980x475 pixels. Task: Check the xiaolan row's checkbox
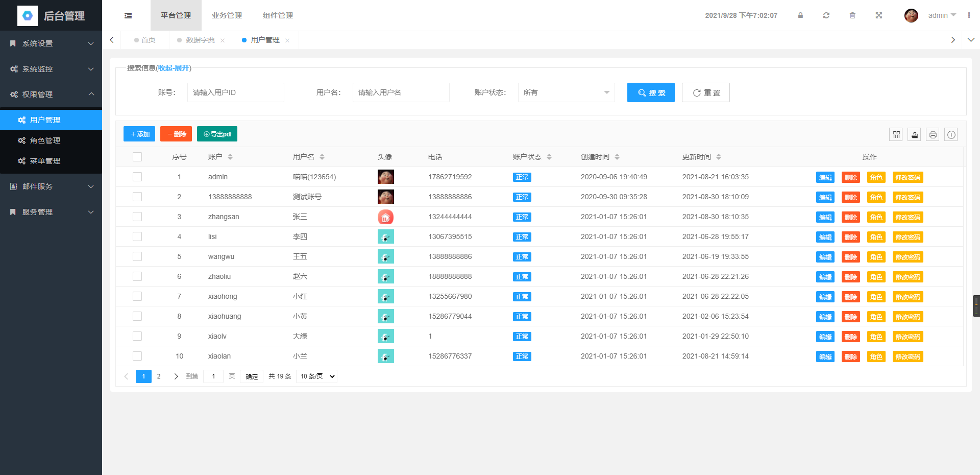(137, 356)
